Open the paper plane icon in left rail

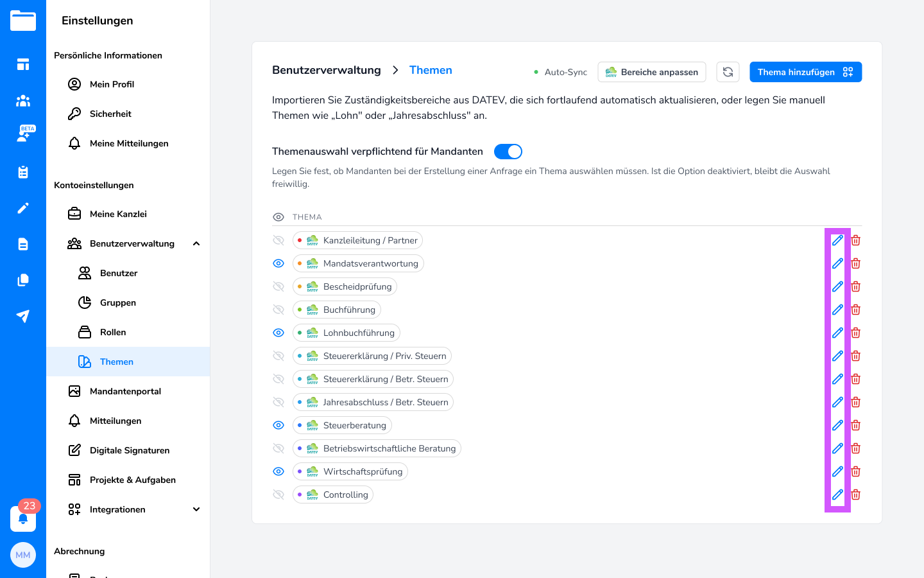coord(23,316)
